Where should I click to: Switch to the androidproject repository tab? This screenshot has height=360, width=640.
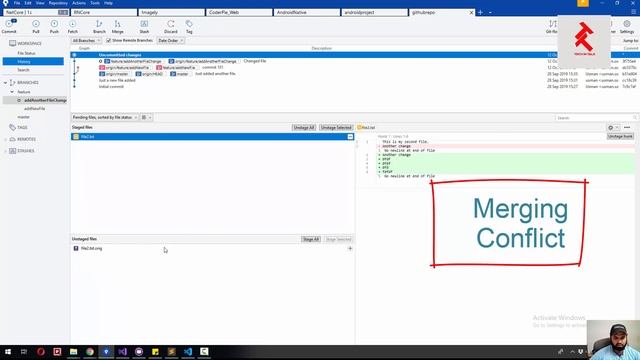[x=374, y=13]
